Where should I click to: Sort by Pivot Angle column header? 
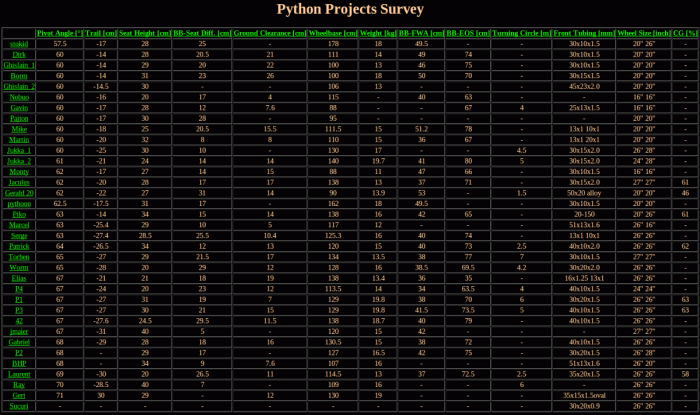coord(59,33)
